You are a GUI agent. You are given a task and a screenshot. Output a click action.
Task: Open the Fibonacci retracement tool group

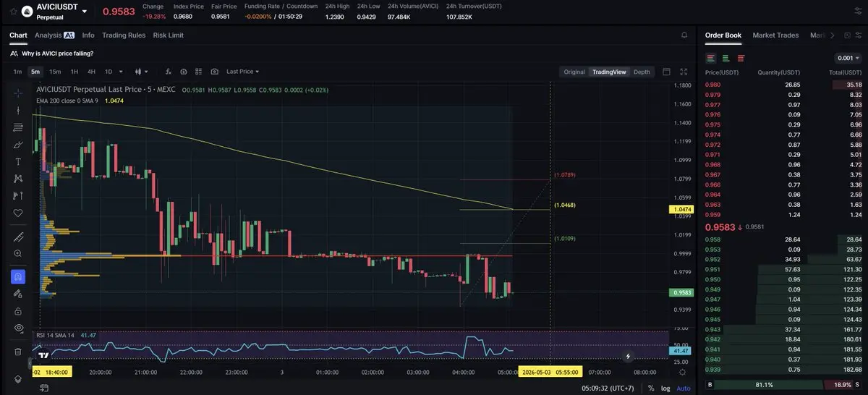18,128
